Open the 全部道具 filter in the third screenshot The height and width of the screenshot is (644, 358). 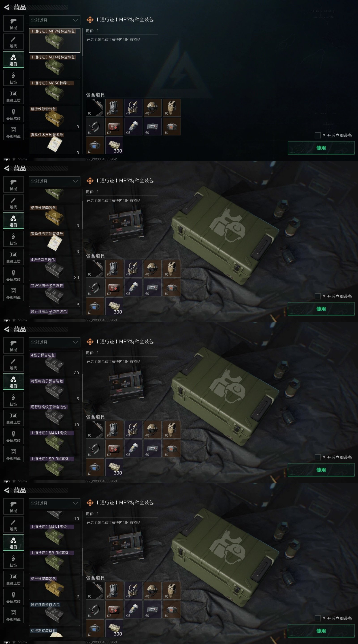click(55, 342)
